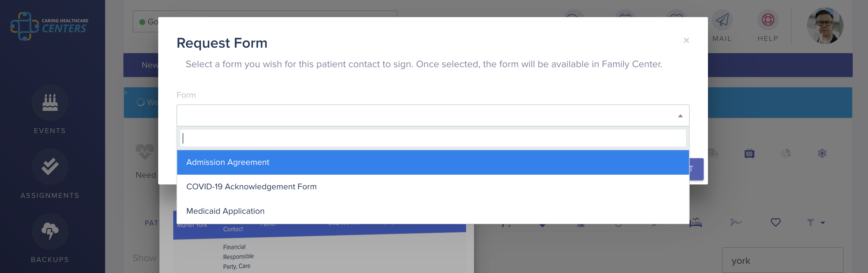
Task: Click the search field containing york
Action: [782, 260]
